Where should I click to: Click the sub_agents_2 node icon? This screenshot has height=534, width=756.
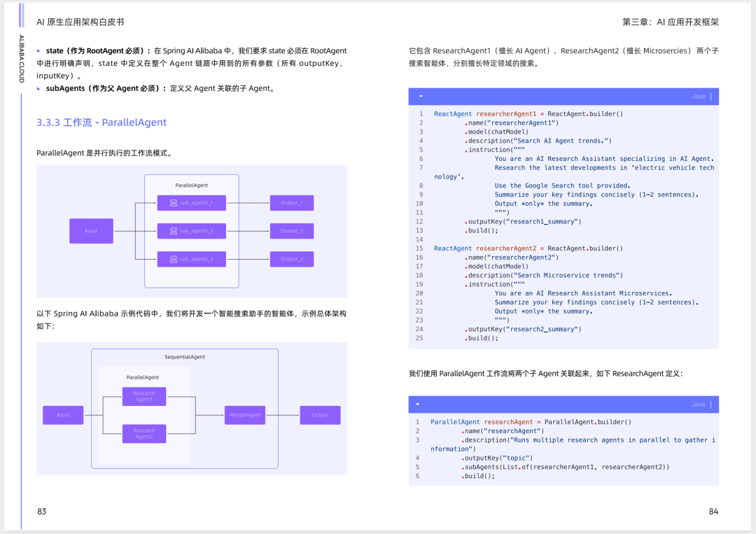click(174, 231)
